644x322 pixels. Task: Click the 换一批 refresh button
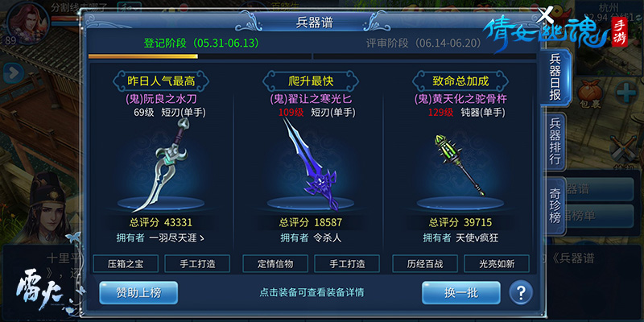tap(461, 292)
